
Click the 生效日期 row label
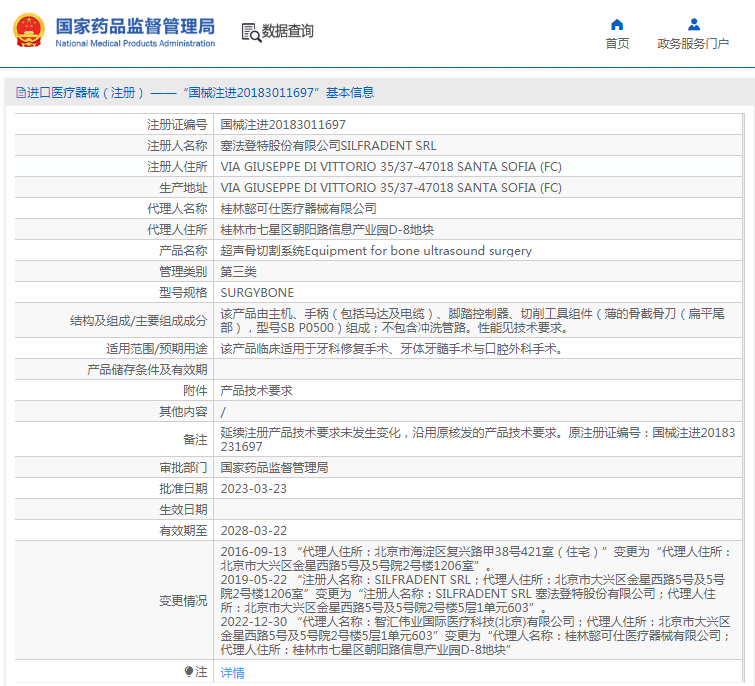(183, 509)
